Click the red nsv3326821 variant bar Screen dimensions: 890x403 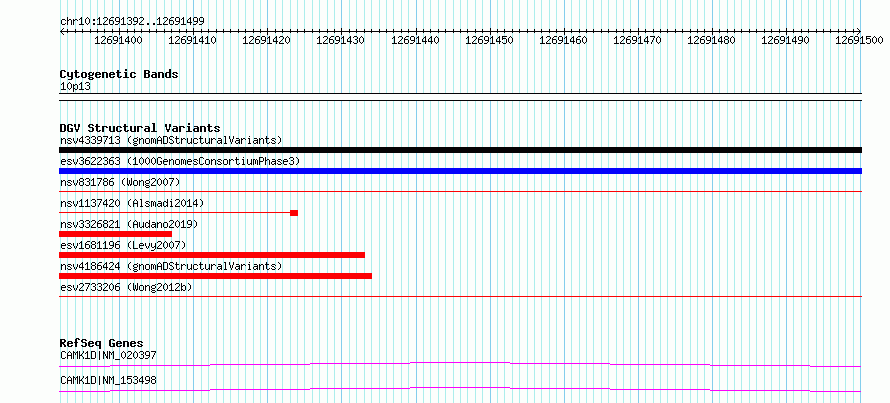coord(115,234)
